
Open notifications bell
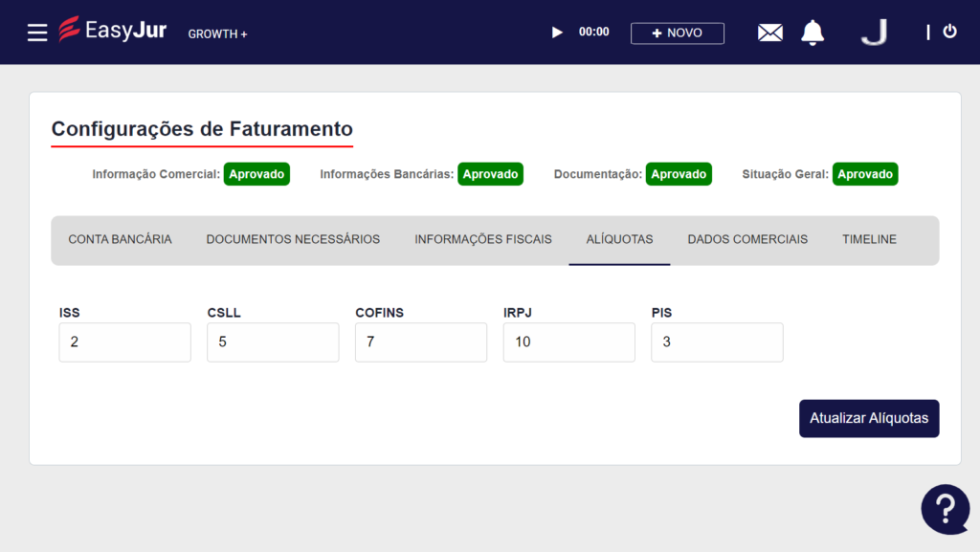tap(813, 33)
